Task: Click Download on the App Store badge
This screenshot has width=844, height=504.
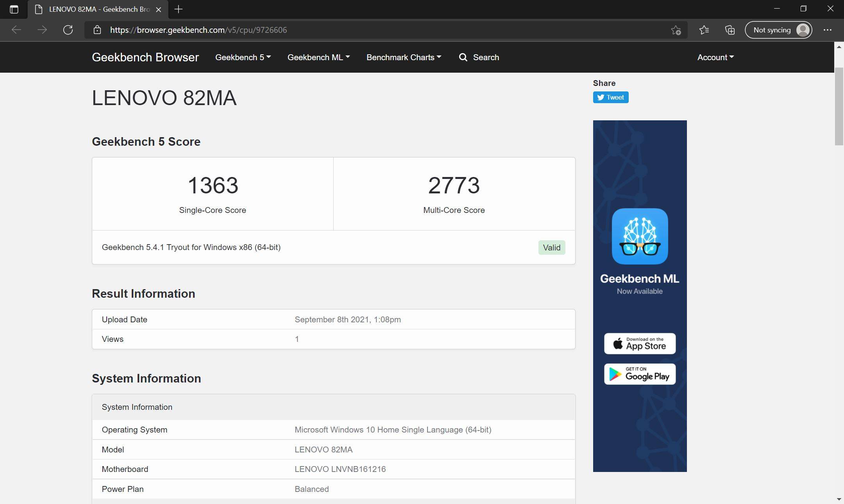Action: coord(640,343)
